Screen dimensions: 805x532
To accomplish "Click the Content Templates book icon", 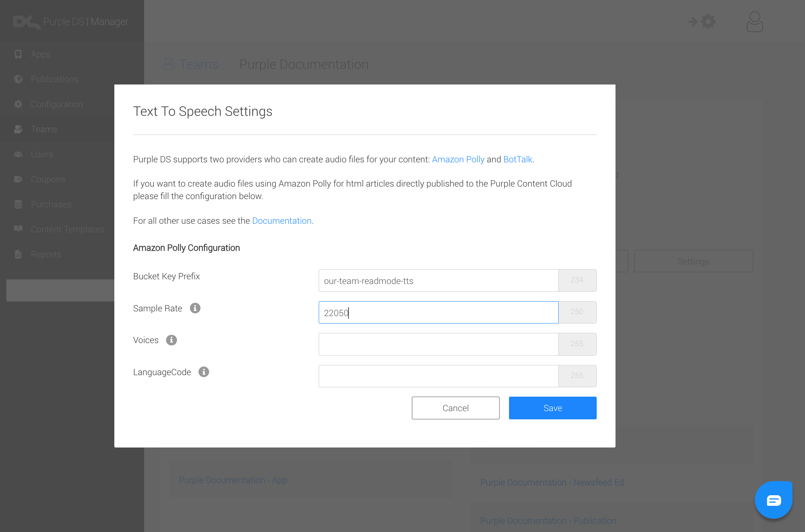I will tap(18, 229).
